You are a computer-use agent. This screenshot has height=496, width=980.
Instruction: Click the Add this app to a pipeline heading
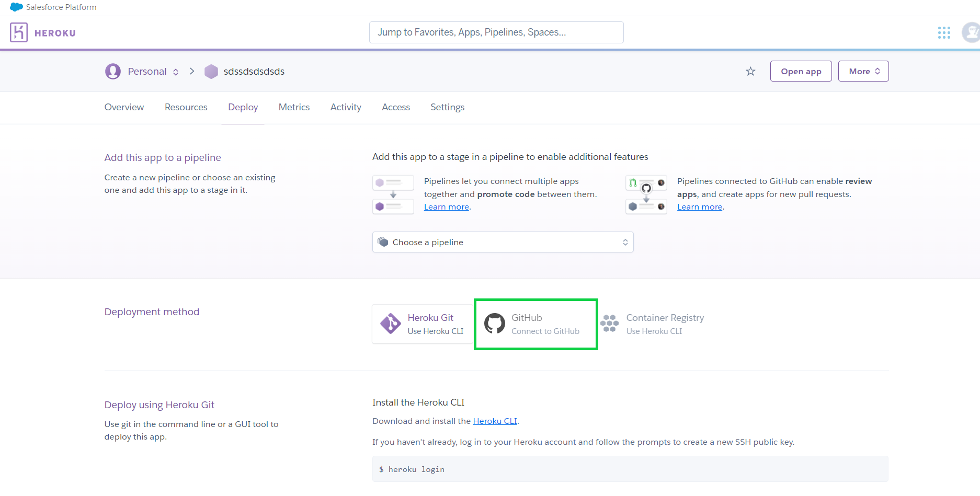pyautogui.click(x=163, y=158)
